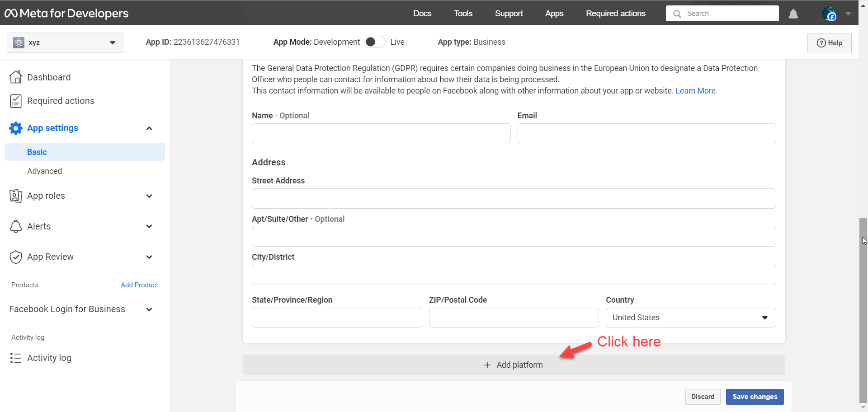Click the Meta for Developers logo
The height and width of the screenshot is (412, 868).
tap(66, 14)
